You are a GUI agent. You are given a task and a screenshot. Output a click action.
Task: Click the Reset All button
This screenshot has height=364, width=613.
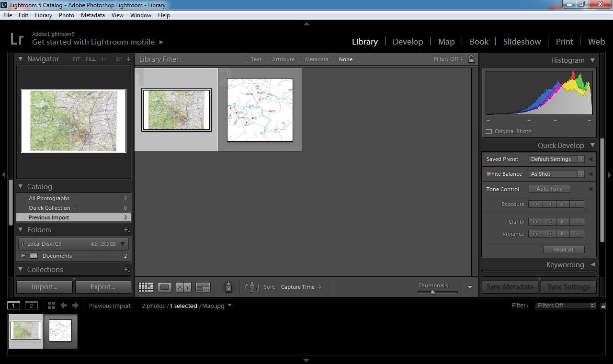point(564,250)
